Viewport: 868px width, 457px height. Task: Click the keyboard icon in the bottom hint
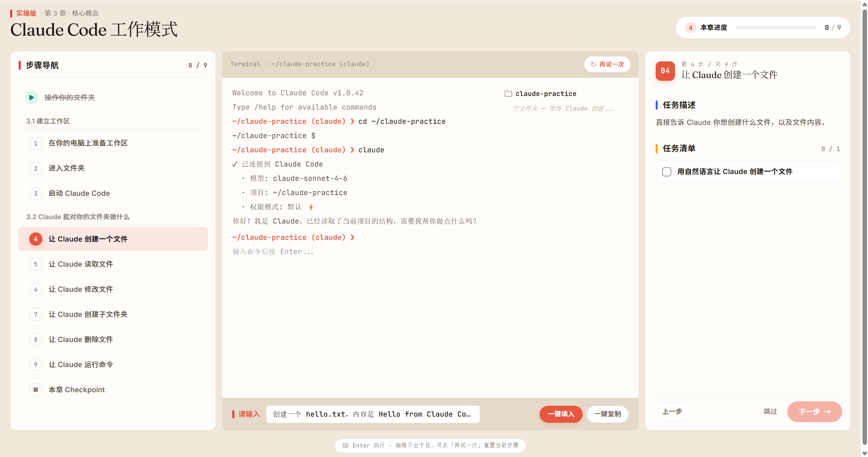(345, 445)
